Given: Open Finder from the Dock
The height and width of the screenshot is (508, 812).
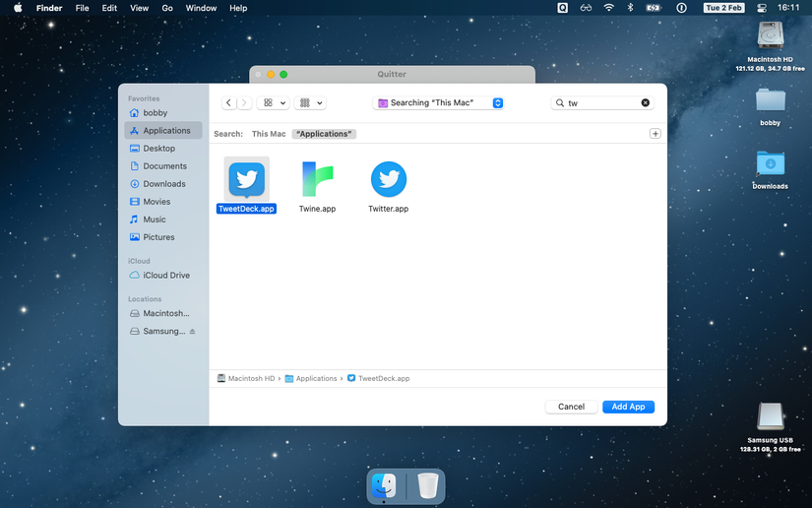Looking at the screenshot, I should (384, 485).
